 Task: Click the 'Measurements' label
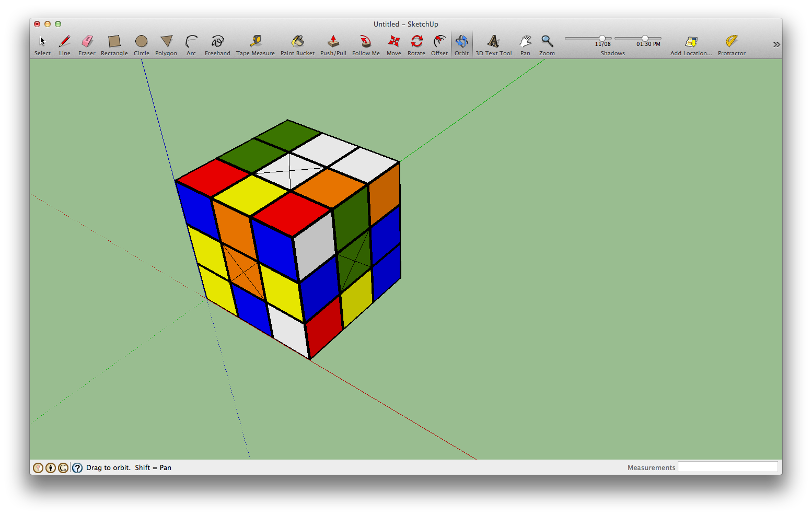[651, 468]
